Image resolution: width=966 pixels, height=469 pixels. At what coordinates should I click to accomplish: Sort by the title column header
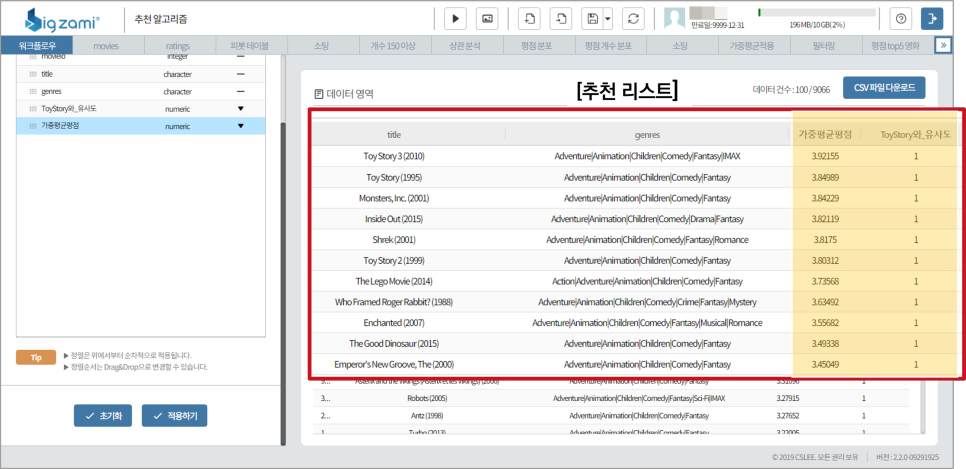click(x=394, y=134)
